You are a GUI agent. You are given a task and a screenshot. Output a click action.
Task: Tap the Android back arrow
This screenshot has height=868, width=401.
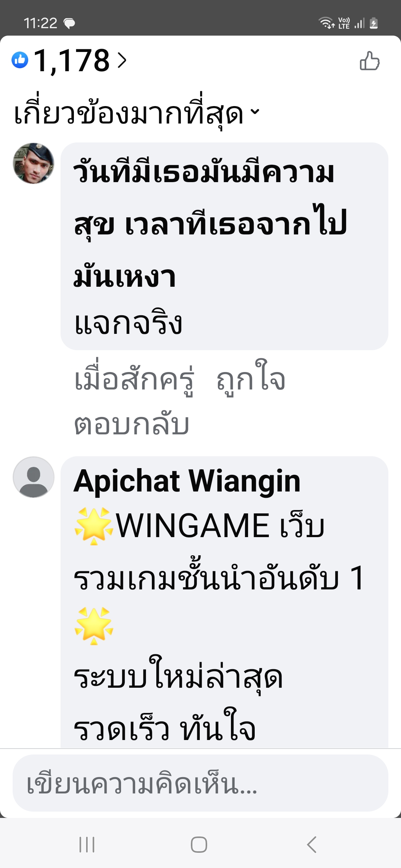click(x=312, y=845)
